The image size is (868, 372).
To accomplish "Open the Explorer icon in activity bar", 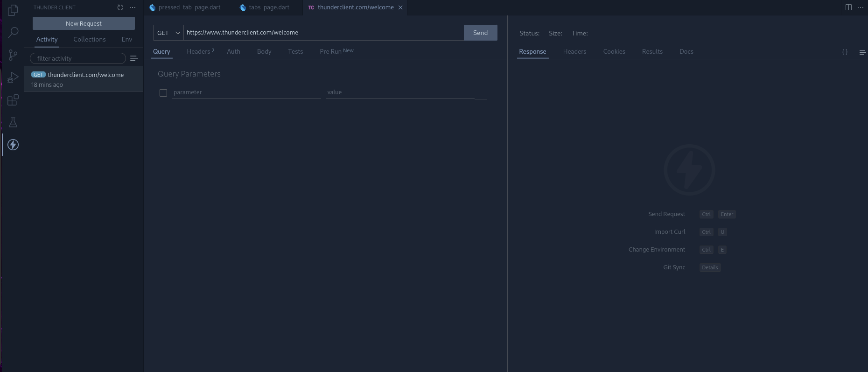I will pyautogui.click(x=13, y=10).
